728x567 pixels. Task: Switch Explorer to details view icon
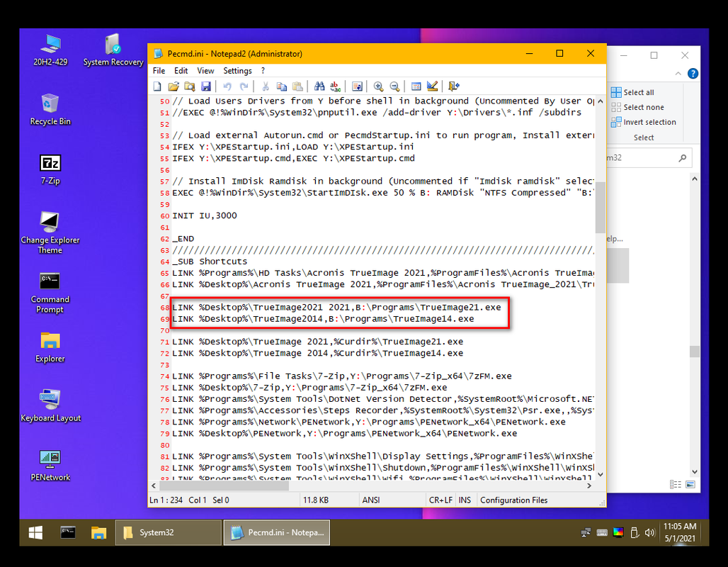pyautogui.click(x=676, y=485)
